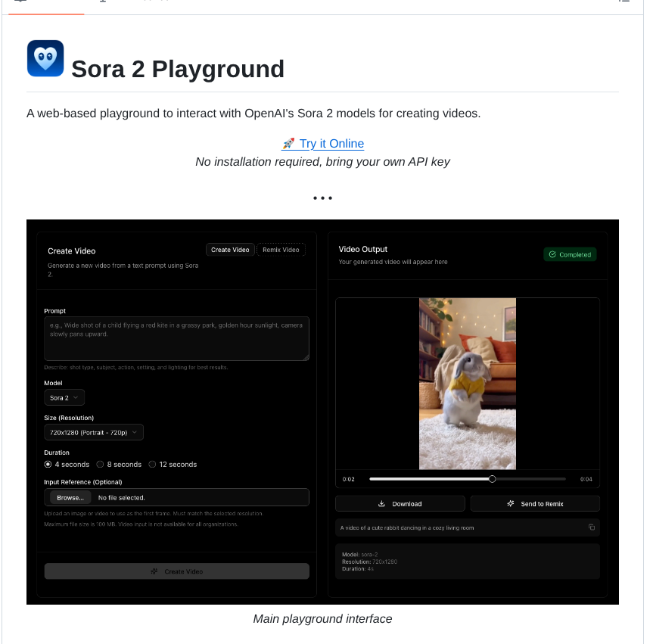Select the 12 seconds duration option
This screenshot has height=644, width=653.
tap(152, 464)
